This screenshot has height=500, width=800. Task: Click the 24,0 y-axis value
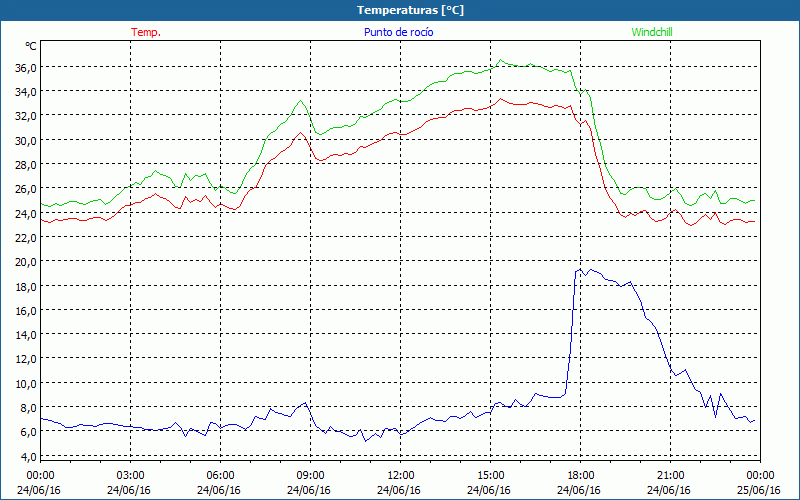(26, 213)
